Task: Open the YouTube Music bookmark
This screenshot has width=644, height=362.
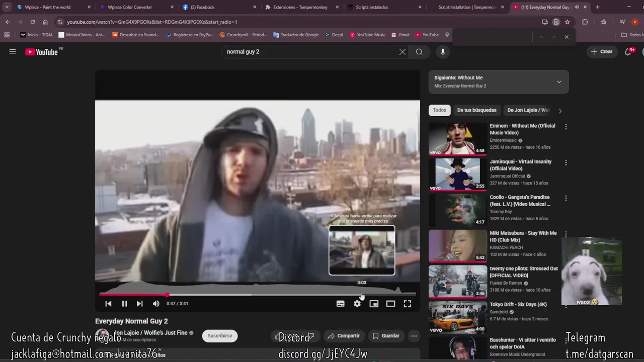Action: click(367, 35)
